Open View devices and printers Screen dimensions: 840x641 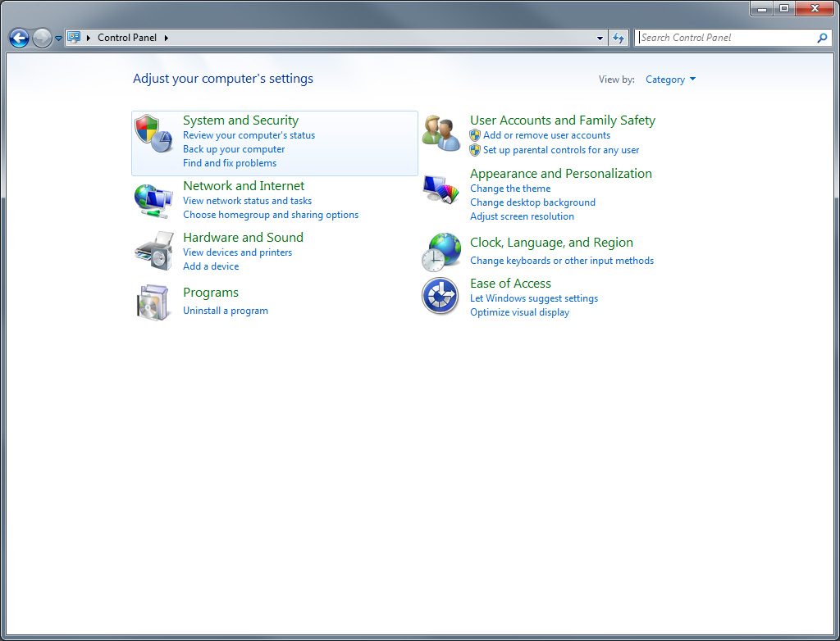tap(237, 252)
